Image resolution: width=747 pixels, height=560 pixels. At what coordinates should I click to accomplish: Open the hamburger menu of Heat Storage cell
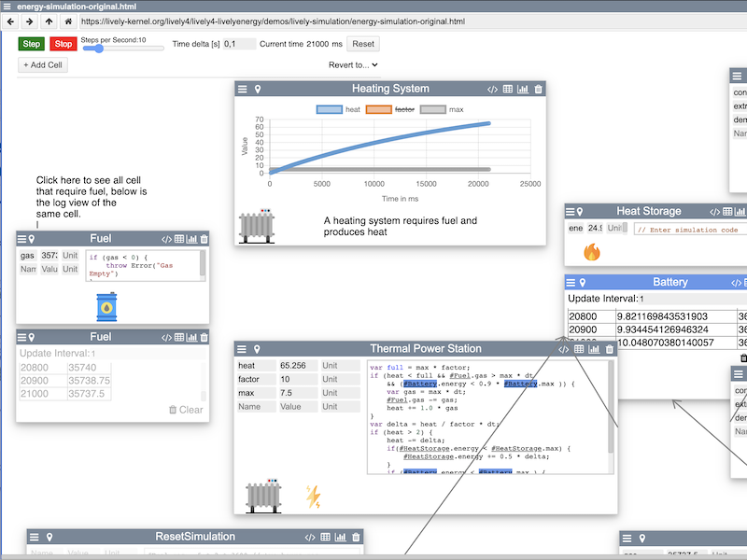(570, 212)
